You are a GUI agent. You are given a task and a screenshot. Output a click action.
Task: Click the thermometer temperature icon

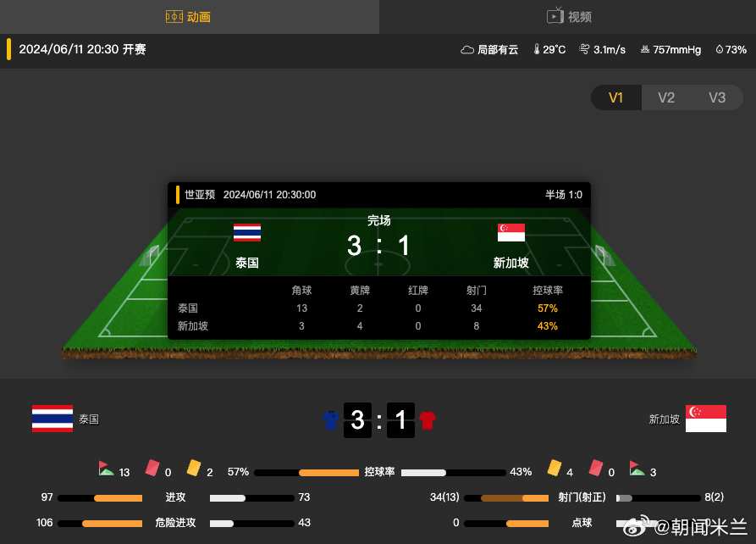pyautogui.click(x=537, y=49)
